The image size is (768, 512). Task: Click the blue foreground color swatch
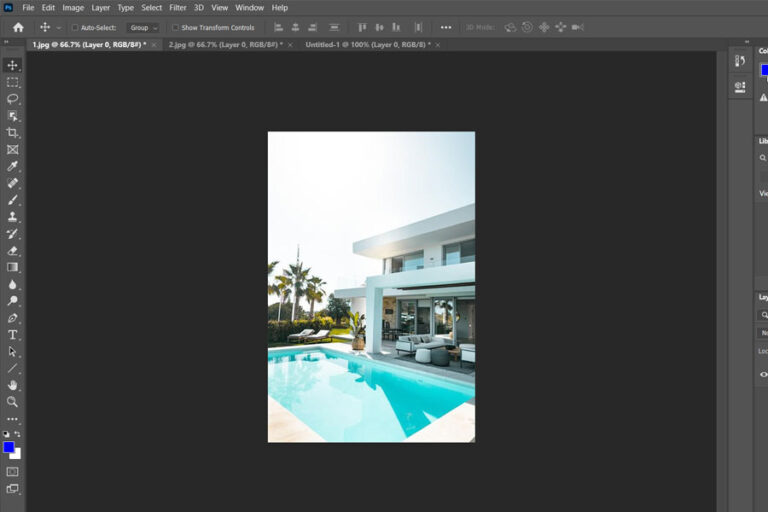(x=9, y=447)
